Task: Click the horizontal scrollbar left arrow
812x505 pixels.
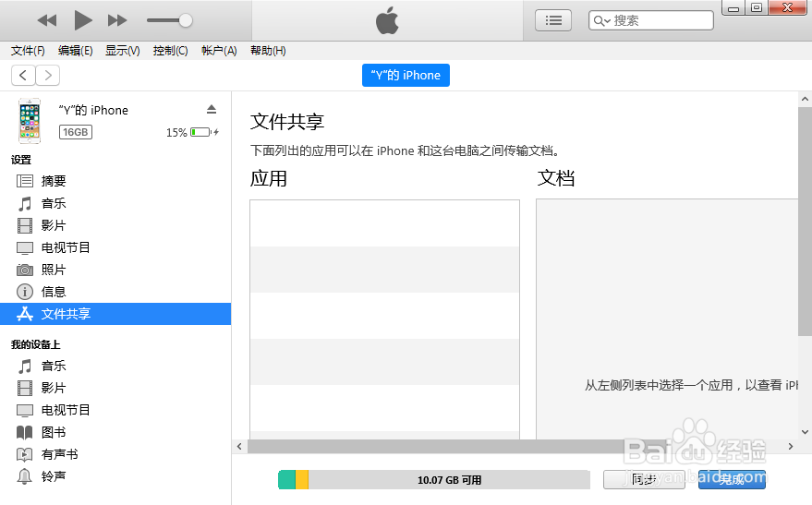Action: tap(239, 447)
